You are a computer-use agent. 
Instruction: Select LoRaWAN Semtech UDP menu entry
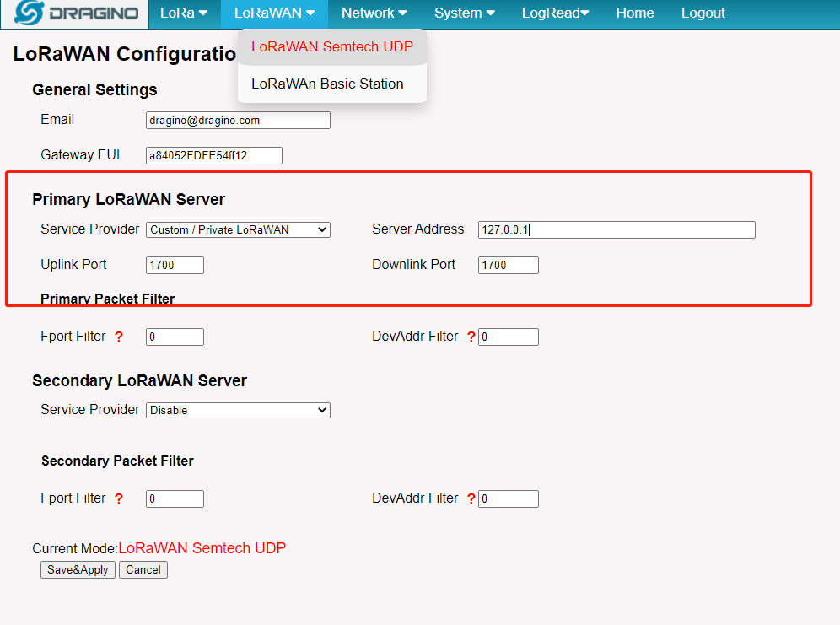pos(332,47)
